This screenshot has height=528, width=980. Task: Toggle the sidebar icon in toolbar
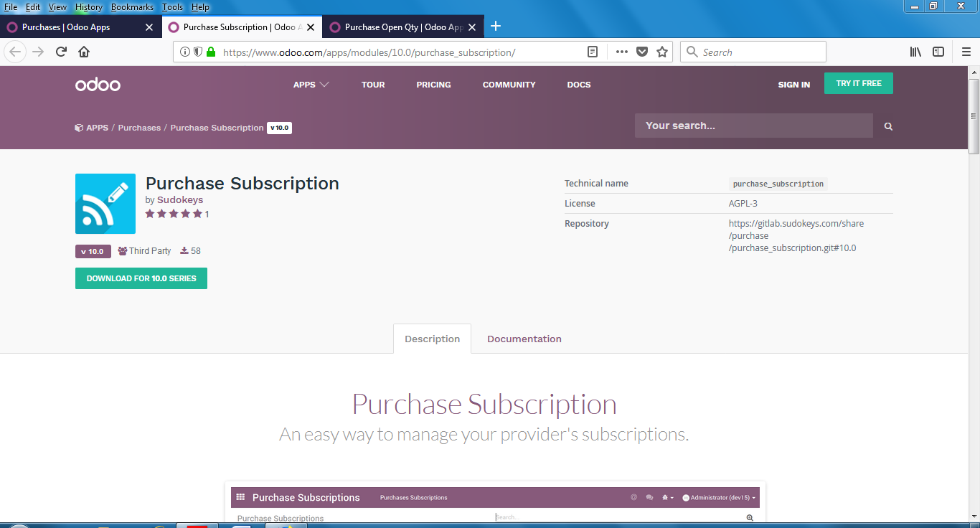pyautogui.click(x=938, y=52)
